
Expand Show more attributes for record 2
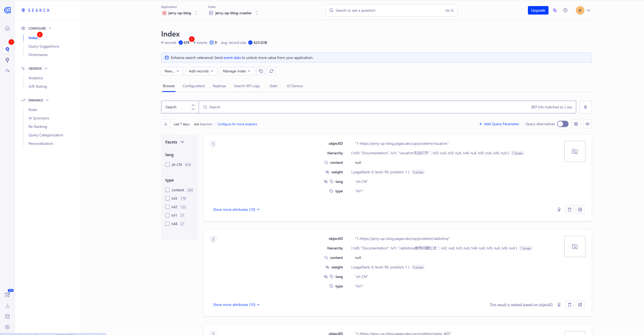click(x=236, y=305)
